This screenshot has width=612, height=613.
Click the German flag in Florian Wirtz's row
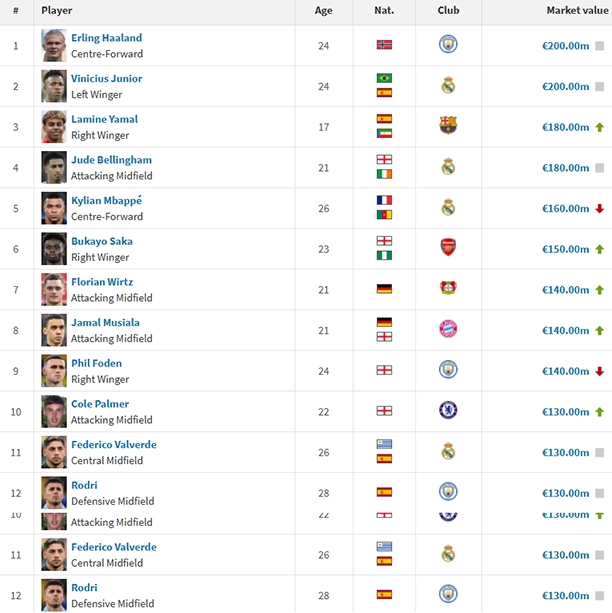[384, 289]
